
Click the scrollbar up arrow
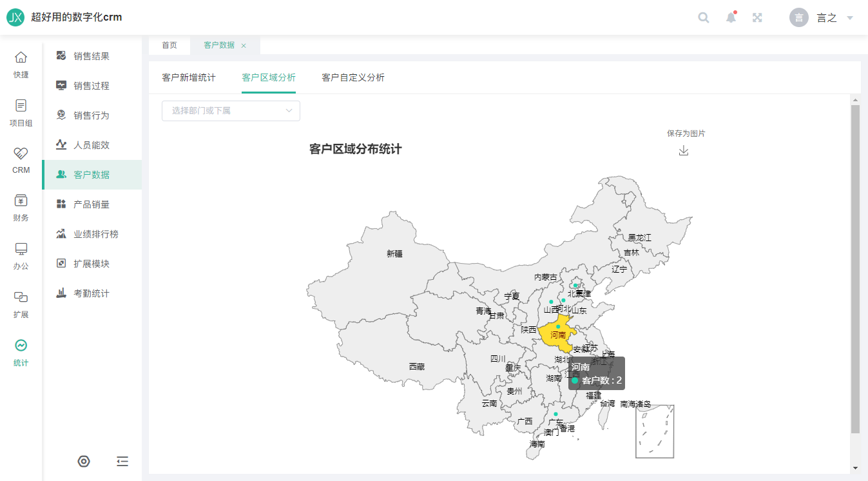point(855,100)
